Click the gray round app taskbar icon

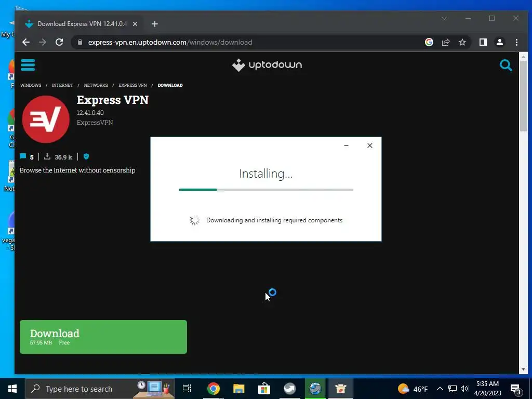(x=290, y=389)
